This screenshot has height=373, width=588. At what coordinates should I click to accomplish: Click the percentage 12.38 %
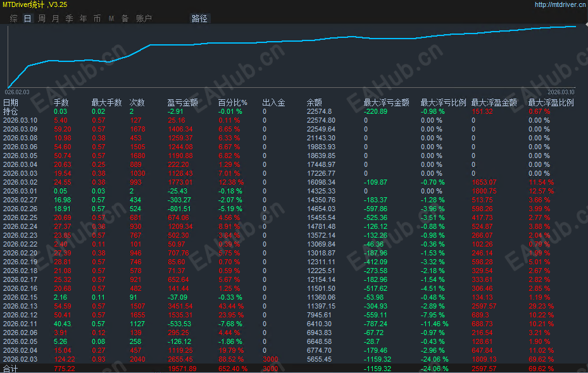coord(231,182)
